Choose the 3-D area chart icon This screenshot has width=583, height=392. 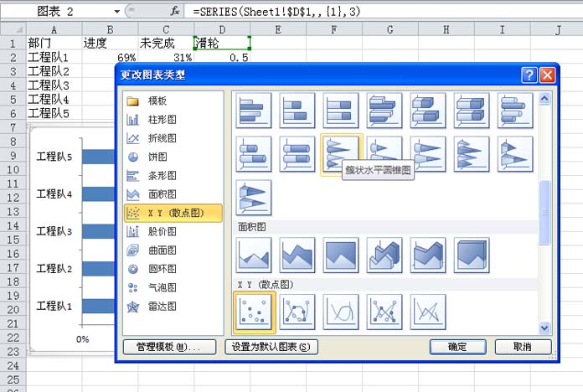384,255
